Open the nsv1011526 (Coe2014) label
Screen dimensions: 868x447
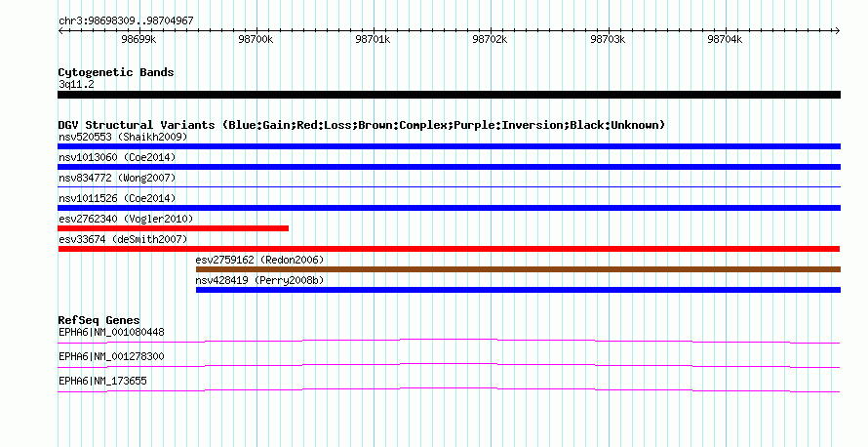117,198
